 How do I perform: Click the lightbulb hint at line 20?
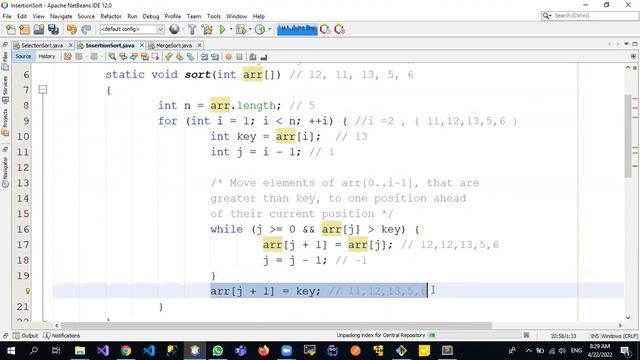tap(28, 291)
